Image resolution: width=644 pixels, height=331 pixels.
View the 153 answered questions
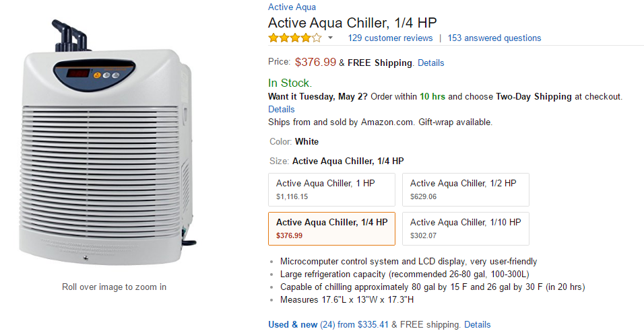pyautogui.click(x=494, y=38)
